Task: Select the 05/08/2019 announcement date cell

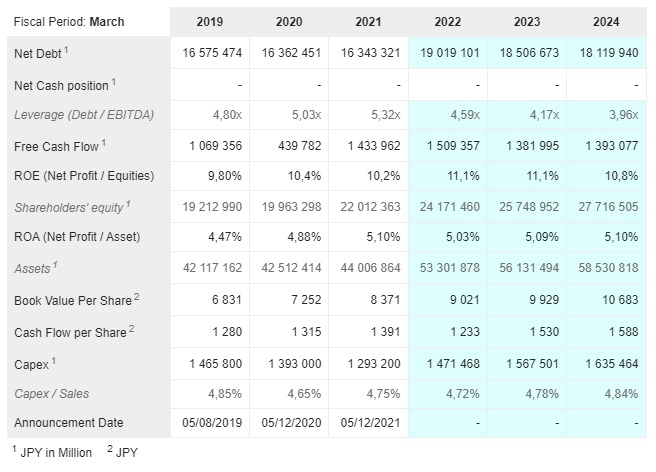Action: point(210,422)
